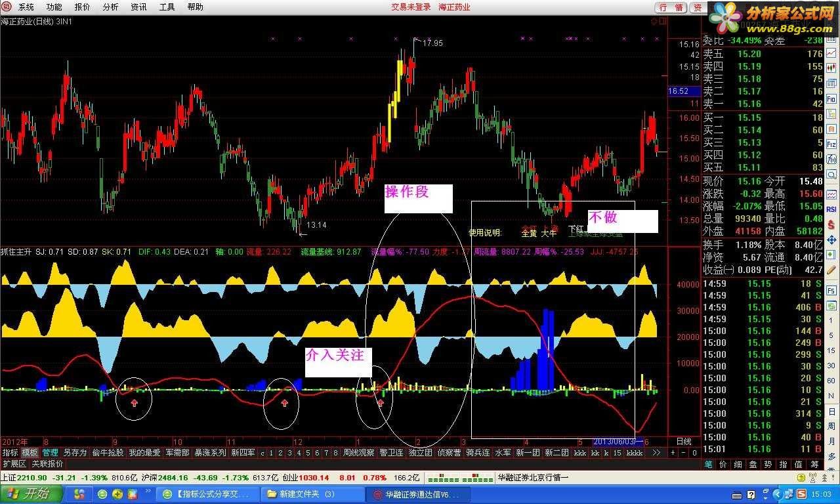
Task: Zoom in chart with + button
Action: click(x=673, y=453)
